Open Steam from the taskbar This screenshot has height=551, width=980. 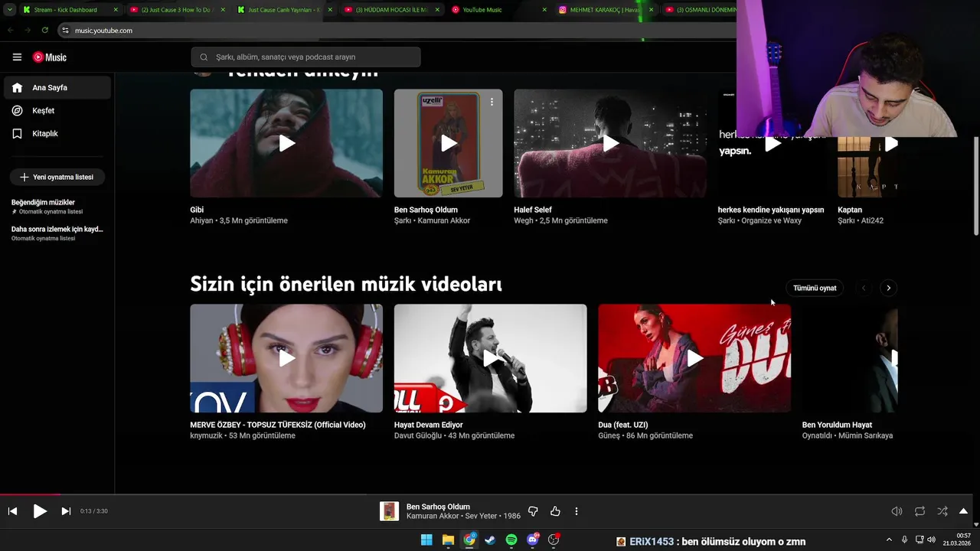click(490, 540)
